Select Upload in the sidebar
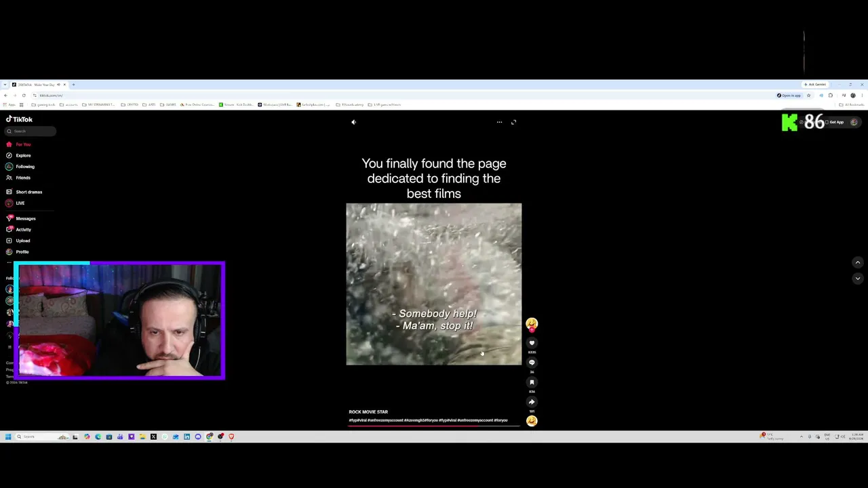 click(19, 241)
